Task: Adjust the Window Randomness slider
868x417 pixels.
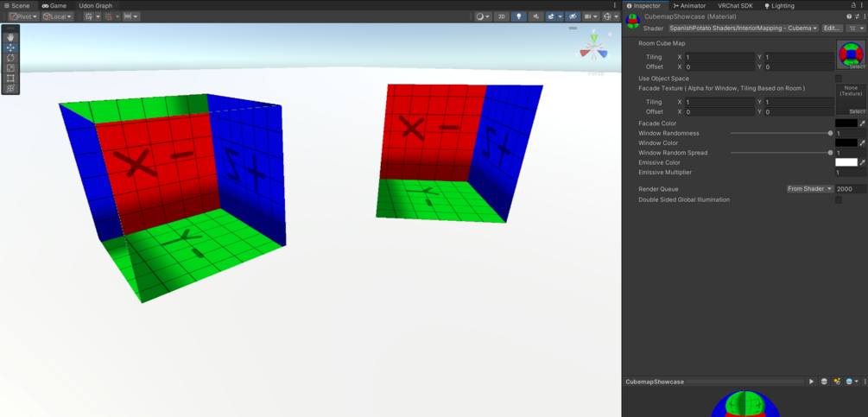Action: click(780, 133)
